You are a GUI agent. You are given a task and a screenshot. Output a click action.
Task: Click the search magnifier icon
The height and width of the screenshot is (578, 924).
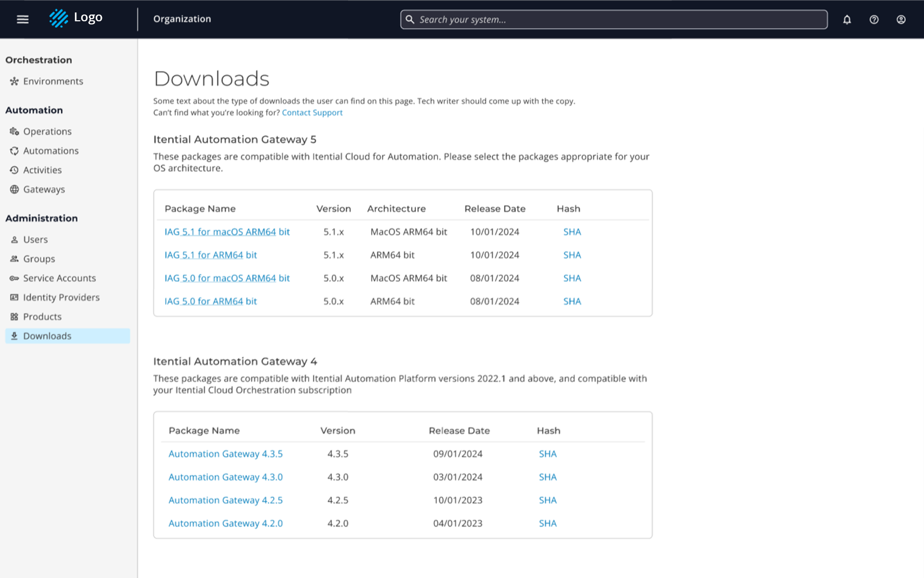[x=410, y=19]
